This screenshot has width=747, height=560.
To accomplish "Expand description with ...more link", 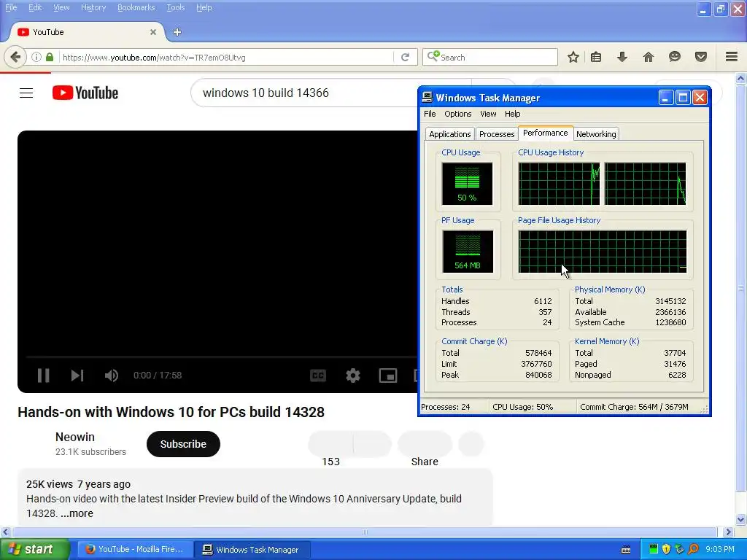I will (x=77, y=513).
